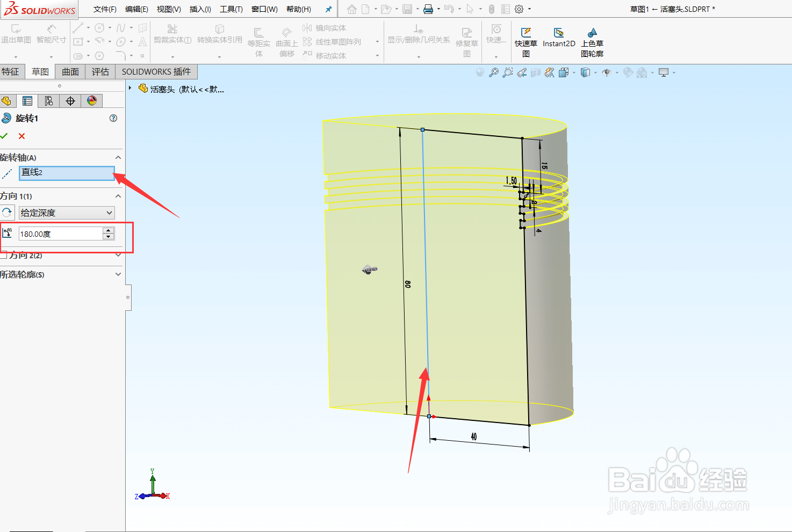Open the 插入(I) menu
This screenshot has width=792, height=532.
pyautogui.click(x=199, y=9)
